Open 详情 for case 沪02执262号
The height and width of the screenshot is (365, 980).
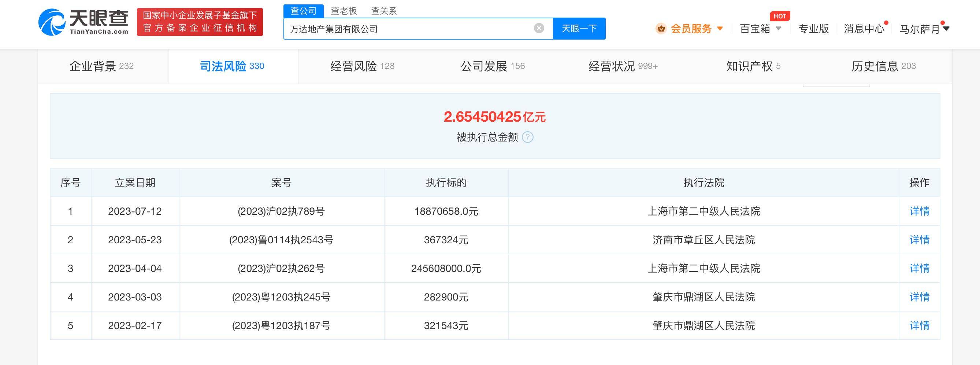pyautogui.click(x=919, y=268)
